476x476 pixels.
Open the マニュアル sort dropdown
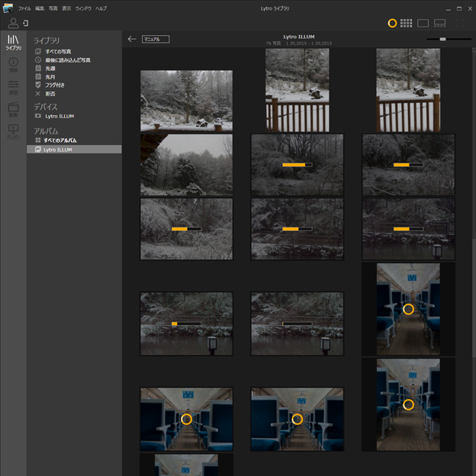pyautogui.click(x=156, y=39)
